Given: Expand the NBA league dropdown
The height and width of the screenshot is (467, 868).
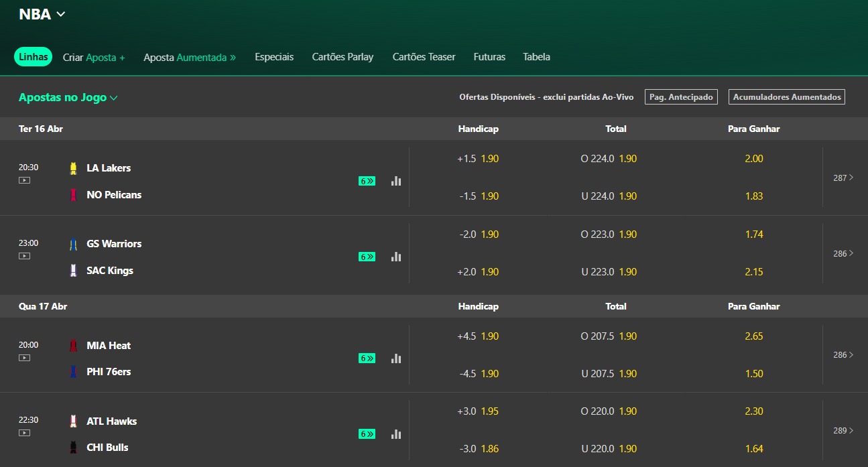Looking at the screenshot, I should coord(42,13).
